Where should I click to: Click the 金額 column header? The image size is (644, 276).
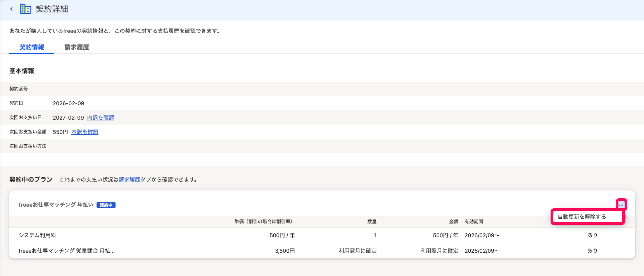pyautogui.click(x=454, y=222)
